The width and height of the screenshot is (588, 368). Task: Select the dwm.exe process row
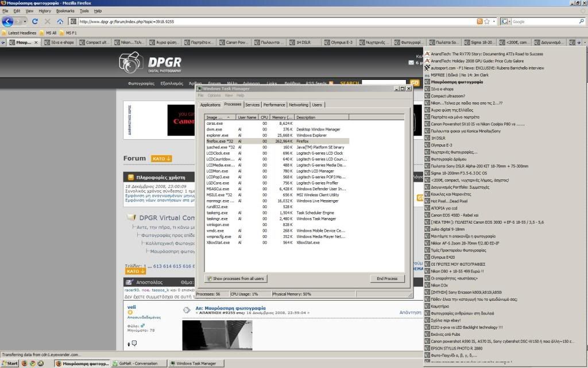click(x=277, y=129)
